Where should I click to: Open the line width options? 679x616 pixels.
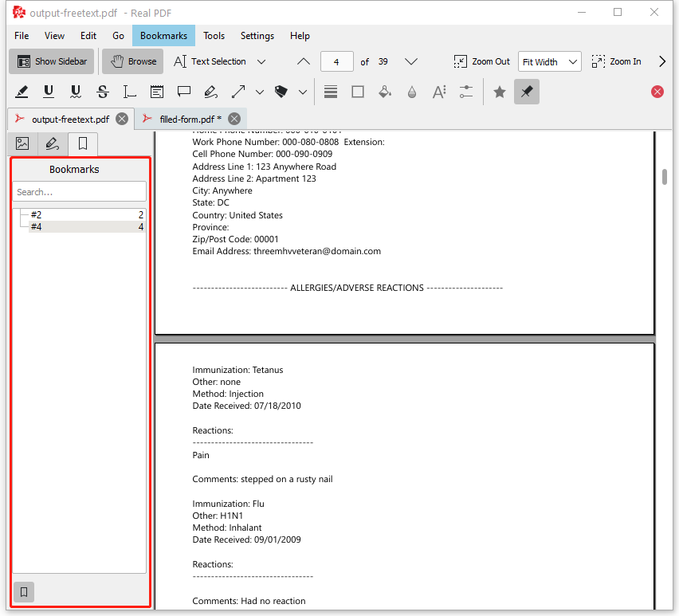coord(331,92)
